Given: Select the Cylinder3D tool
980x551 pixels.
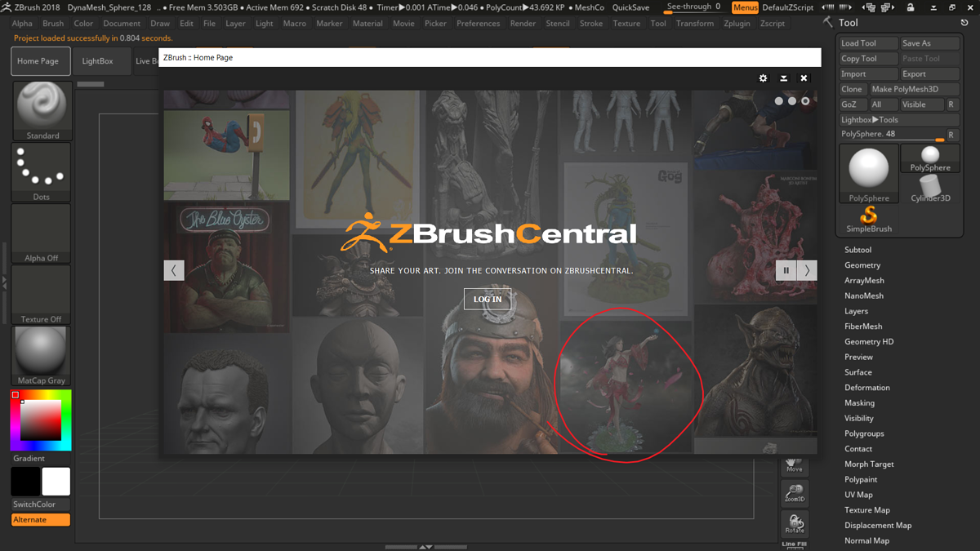Looking at the screenshot, I should tap(930, 189).
